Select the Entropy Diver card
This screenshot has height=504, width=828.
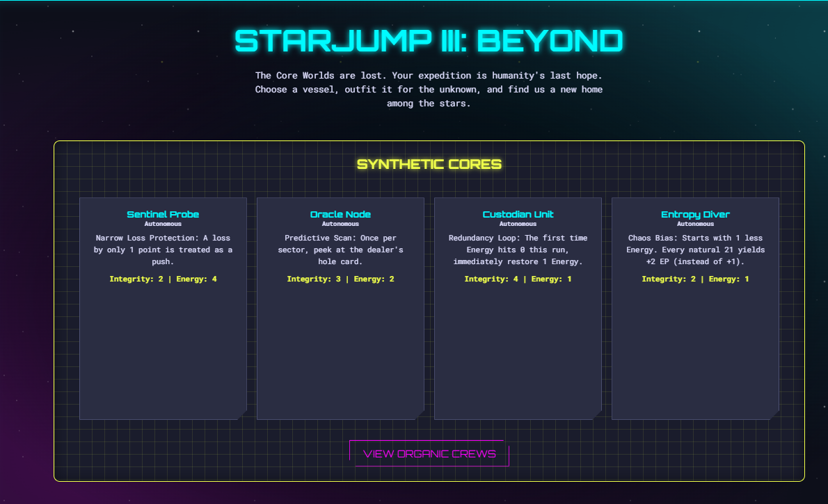click(x=696, y=309)
